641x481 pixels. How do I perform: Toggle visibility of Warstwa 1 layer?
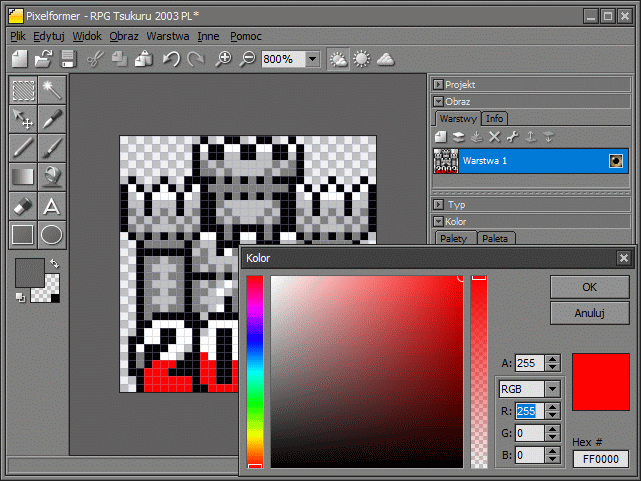point(616,161)
